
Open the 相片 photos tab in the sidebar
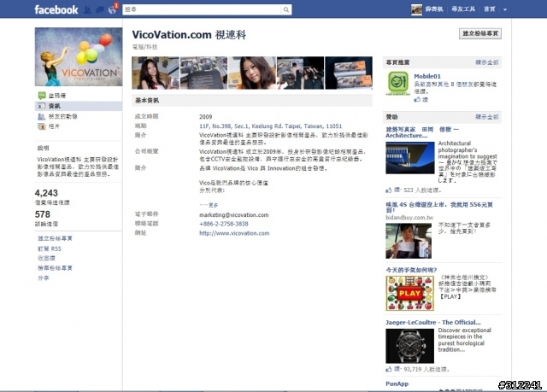point(54,126)
